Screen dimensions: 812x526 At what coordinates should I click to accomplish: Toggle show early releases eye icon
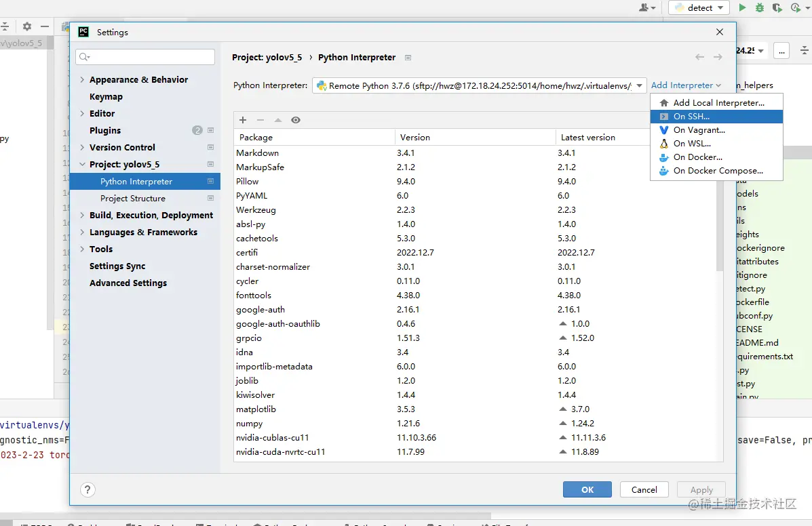(x=296, y=120)
